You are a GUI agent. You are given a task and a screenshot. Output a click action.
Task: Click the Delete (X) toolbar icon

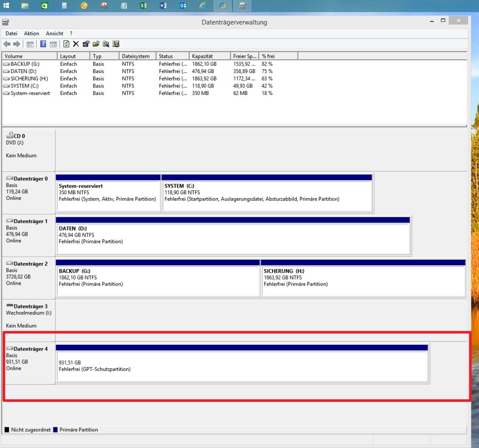(76, 44)
